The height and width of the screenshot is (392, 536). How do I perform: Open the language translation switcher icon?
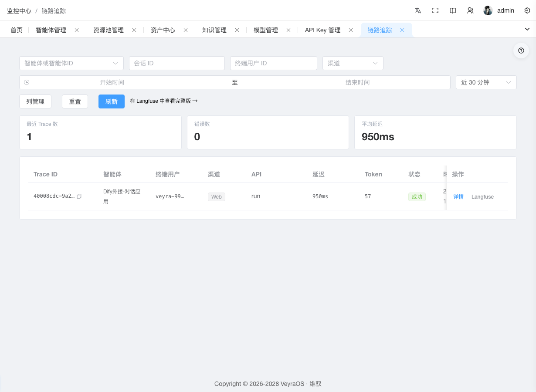[x=418, y=10]
